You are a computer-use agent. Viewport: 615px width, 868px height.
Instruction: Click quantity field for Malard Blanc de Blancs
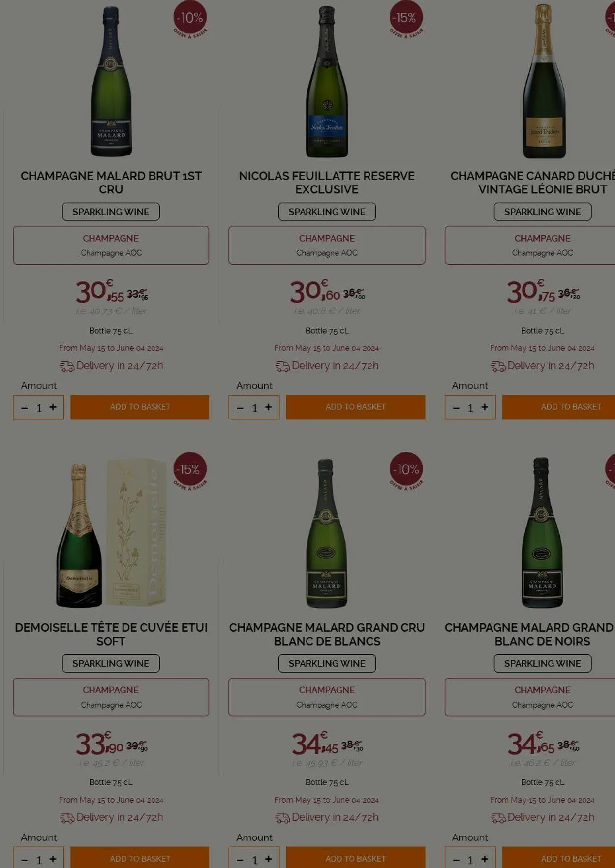click(254, 860)
